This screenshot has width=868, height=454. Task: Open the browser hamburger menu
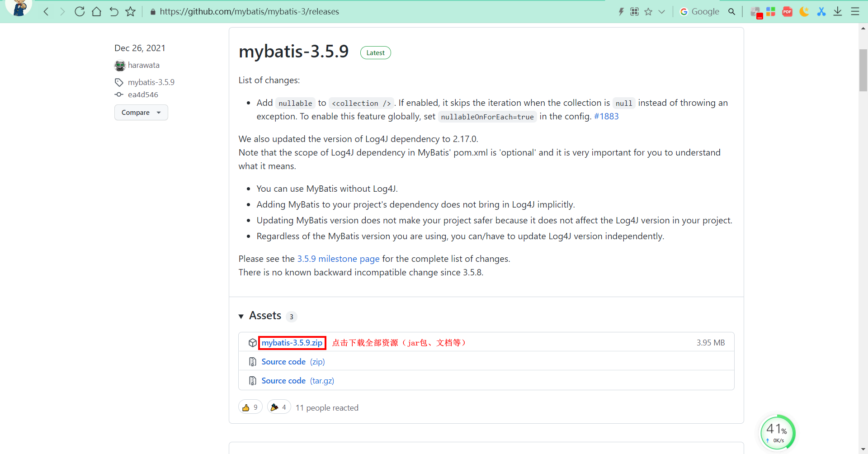(x=855, y=12)
